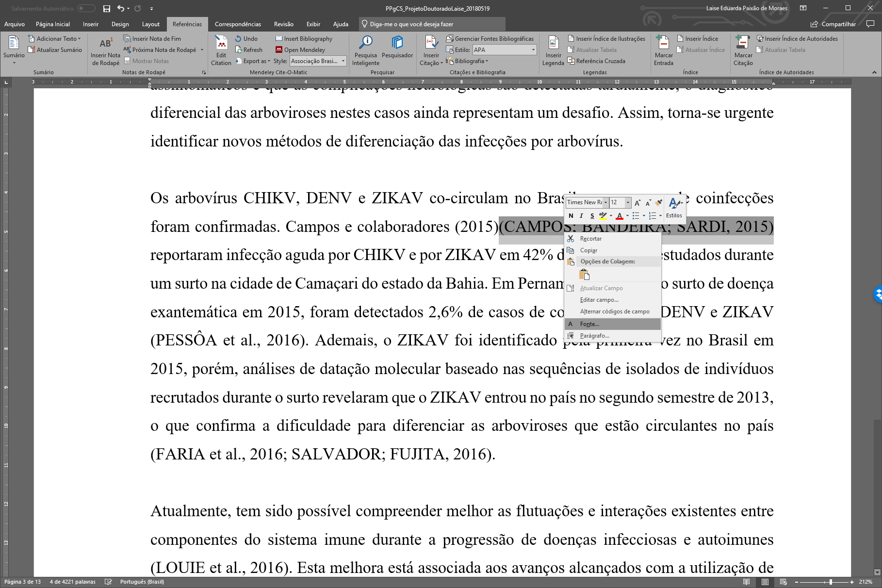The width and height of the screenshot is (882, 588).
Task: Click Inserir Índice de Autoridades
Action: click(797, 39)
